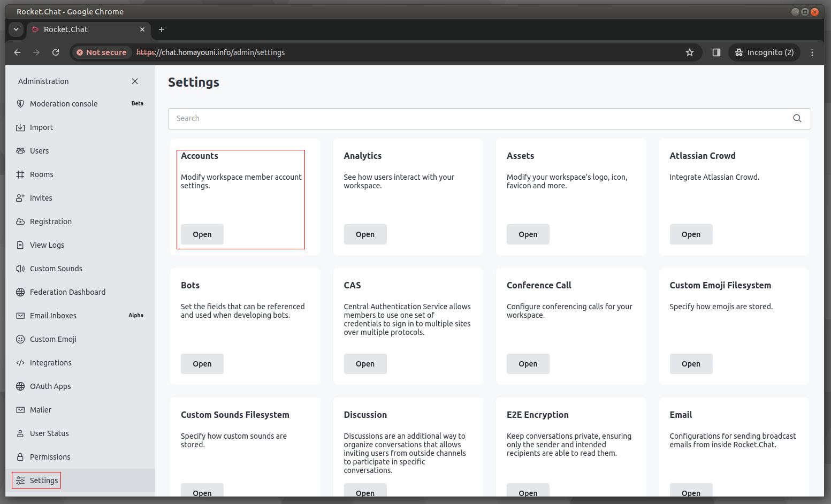Click the Settings sliders icon in sidebar
Screen dimensions: 831x504
[20, 480]
